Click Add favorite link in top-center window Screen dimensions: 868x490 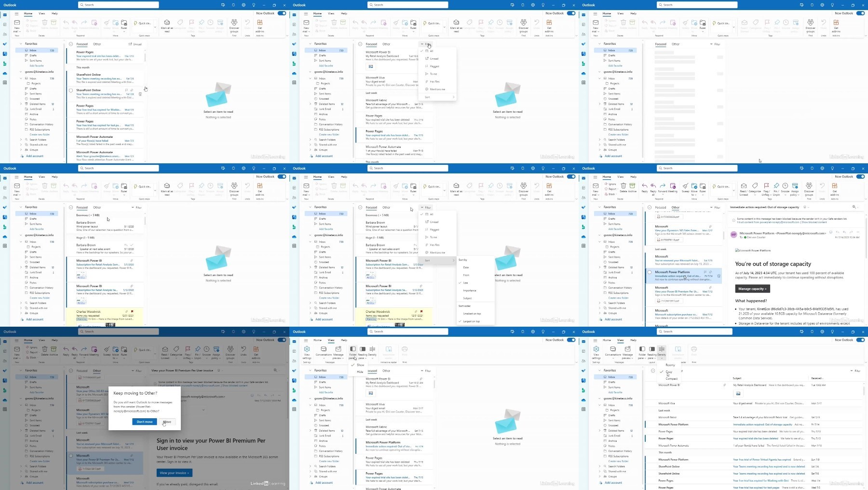click(x=325, y=66)
